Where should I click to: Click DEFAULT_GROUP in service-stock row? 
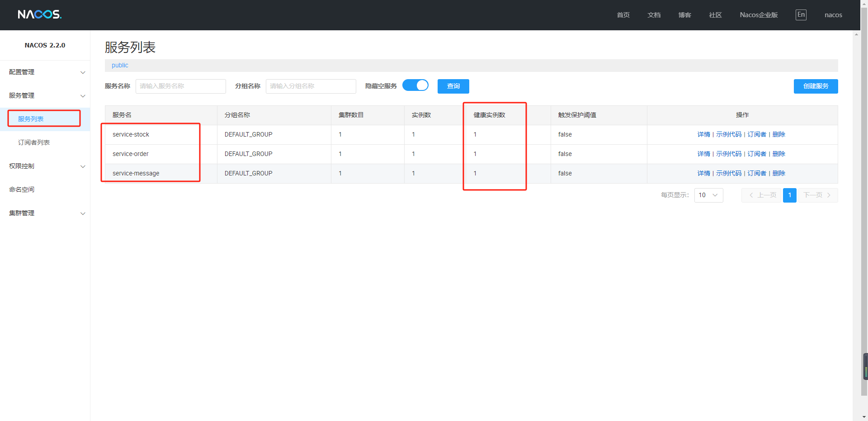248,134
